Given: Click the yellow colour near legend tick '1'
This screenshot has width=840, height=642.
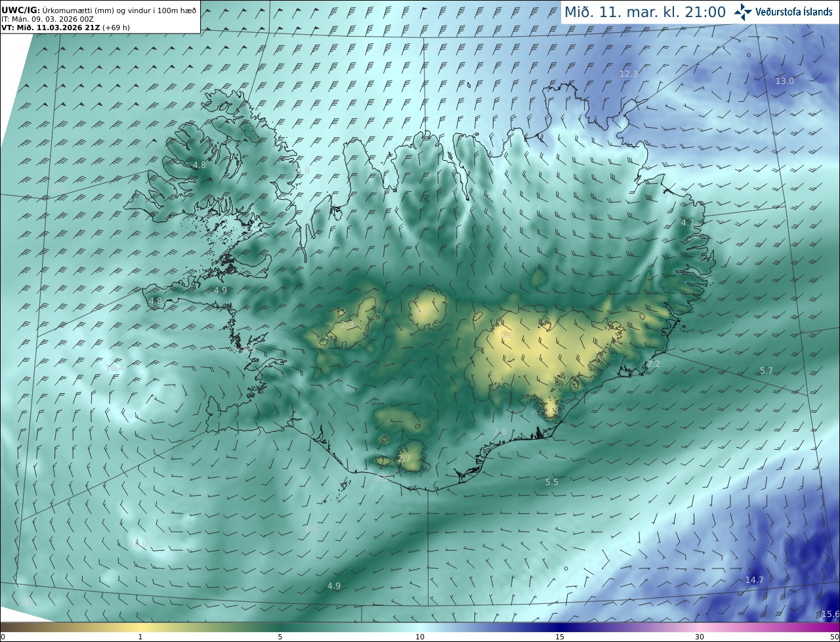Looking at the screenshot, I should (x=140, y=627).
